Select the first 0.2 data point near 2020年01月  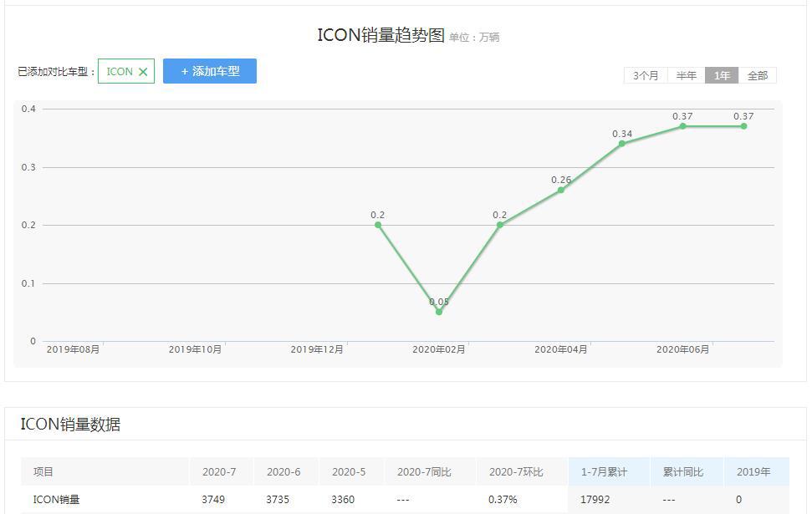pyautogui.click(x=378, y=225)
